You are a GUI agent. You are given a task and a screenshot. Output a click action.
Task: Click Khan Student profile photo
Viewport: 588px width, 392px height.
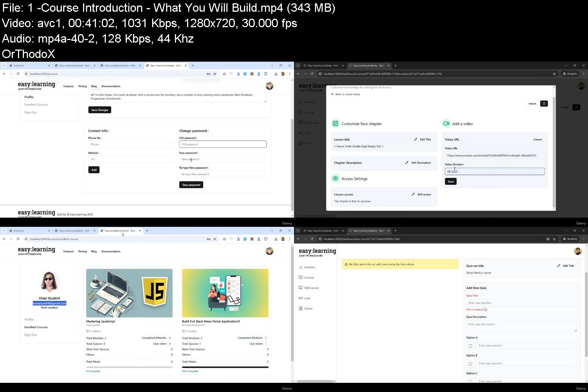pos(49,282)
